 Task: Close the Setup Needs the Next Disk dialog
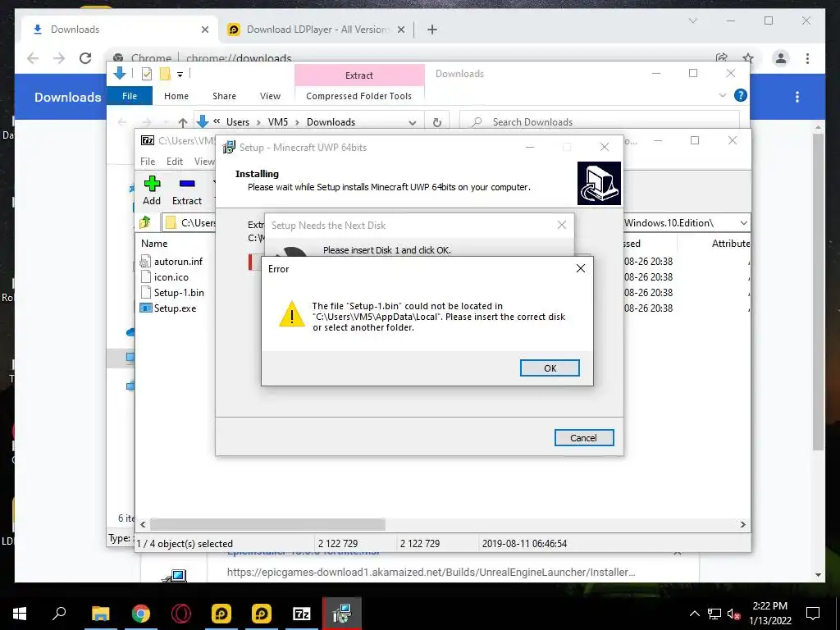[561, 225]
